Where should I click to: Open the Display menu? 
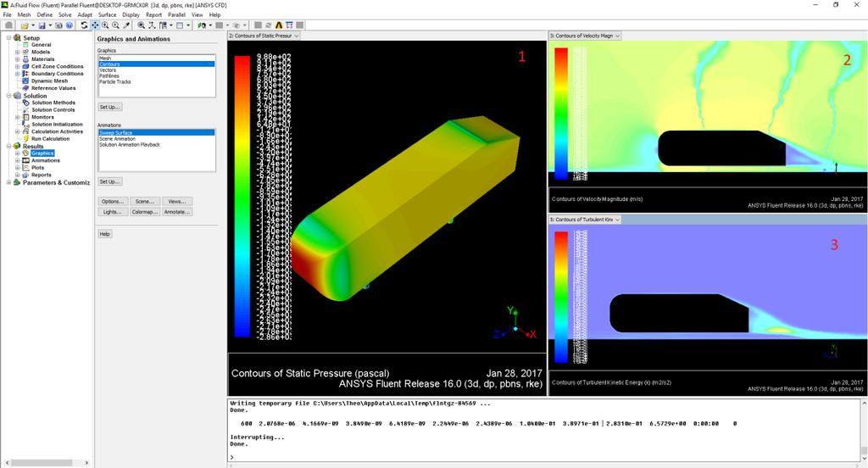pyautogui.click(x=131, y=15)
